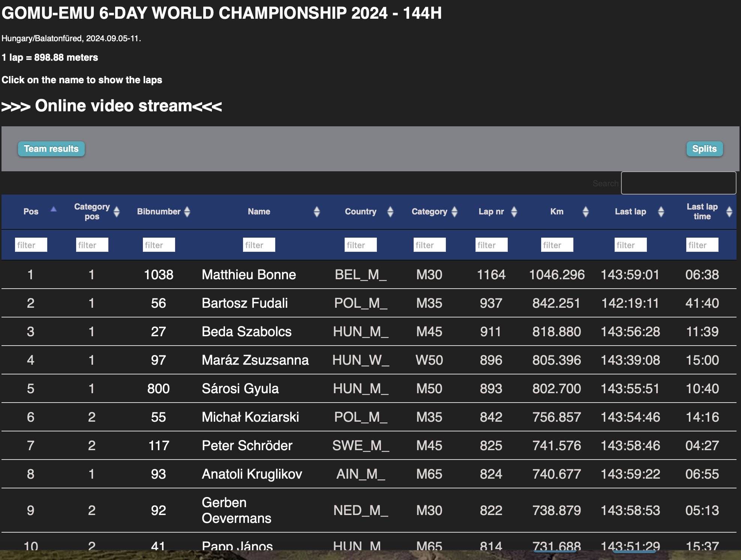Sort by Category pos arrows icon
The height and width of the screenshot is (560, 741).
[117, 212]
